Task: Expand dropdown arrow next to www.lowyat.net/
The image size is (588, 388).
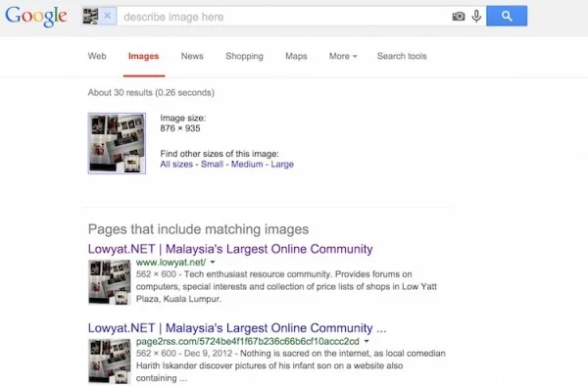Action: pyautogui.click(x=213, y=262)
